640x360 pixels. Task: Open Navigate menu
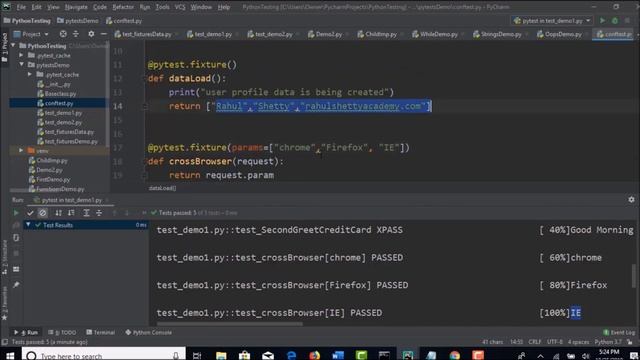[76, 7]
